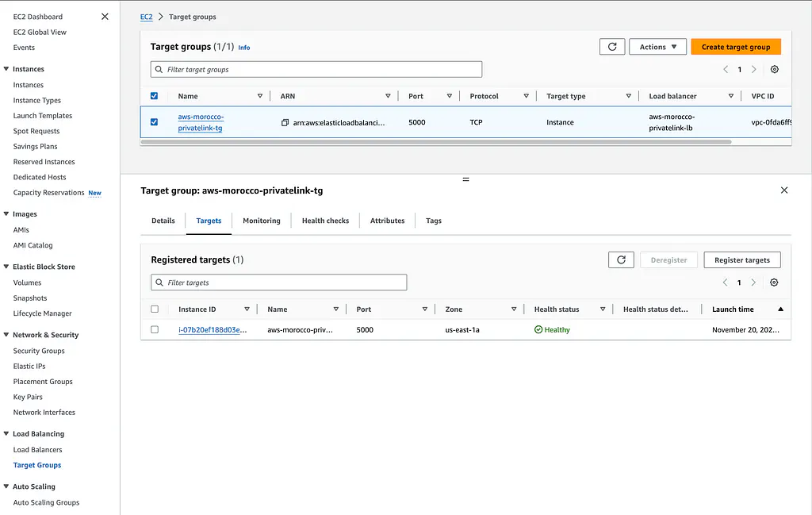Sort registered targets by Name column
This screenshot has width=812, height=515.
(336, 309)
